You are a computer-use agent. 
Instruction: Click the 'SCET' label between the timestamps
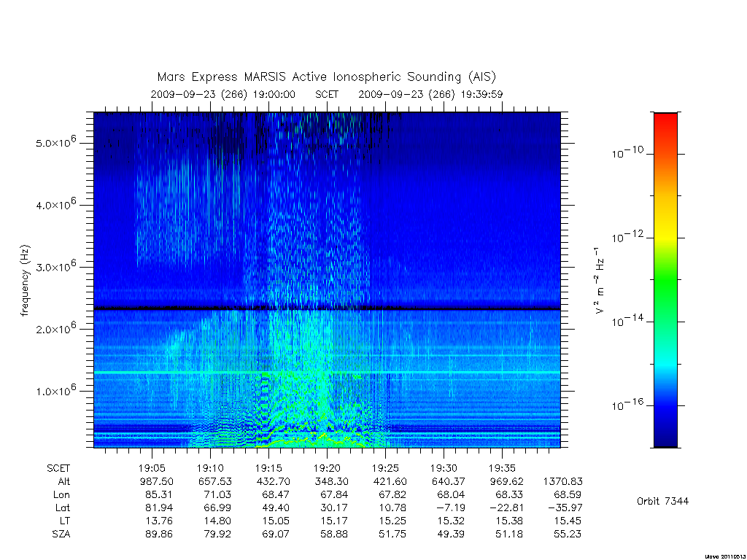(x=327, y=94)
